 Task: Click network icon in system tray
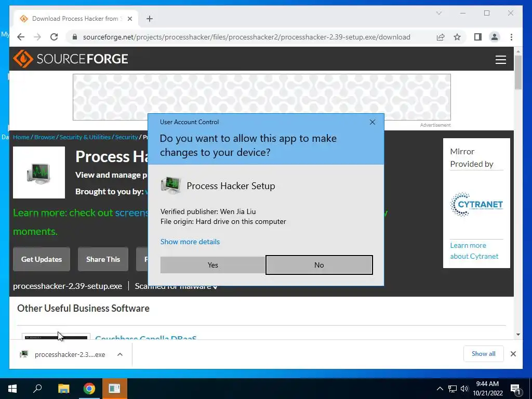click(x=453, y=389)
